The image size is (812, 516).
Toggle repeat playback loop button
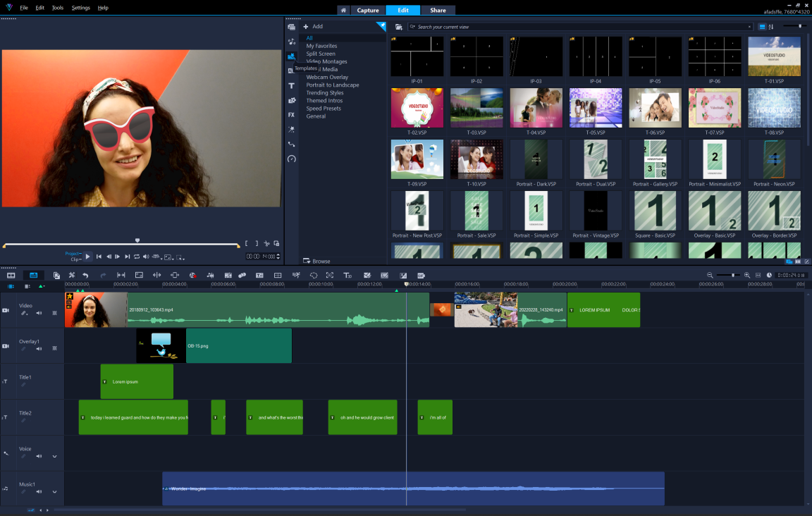137,257
